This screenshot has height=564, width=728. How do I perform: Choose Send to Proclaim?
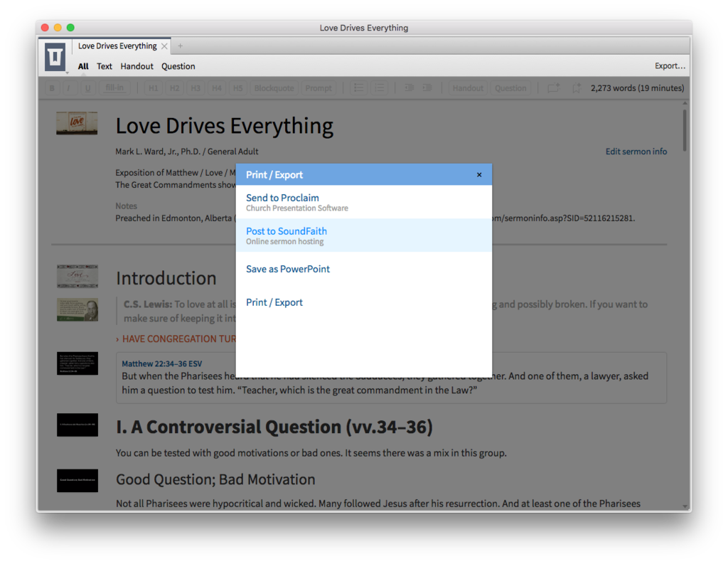pyautogui.click(x=364, y=202)
